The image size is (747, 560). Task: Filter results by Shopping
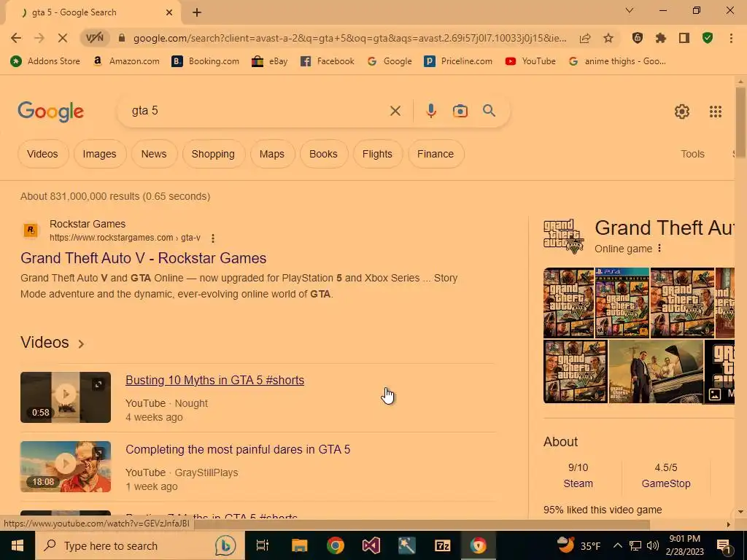(213, 154)
